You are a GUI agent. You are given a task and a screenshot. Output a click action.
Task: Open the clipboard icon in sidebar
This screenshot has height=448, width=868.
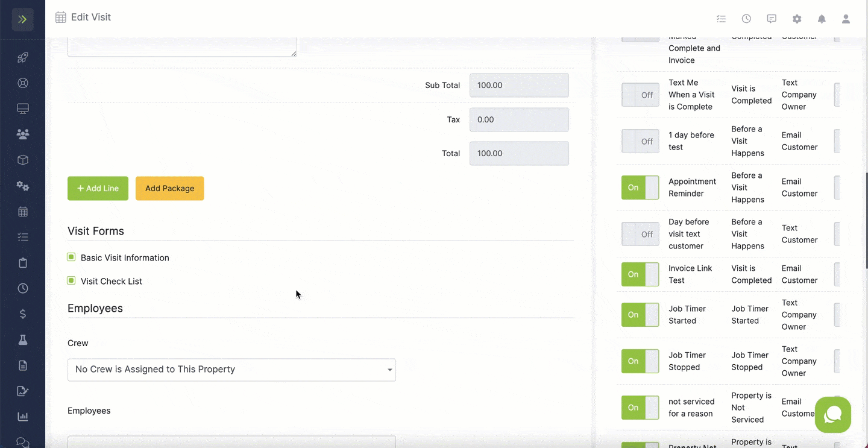coord(22,263)
